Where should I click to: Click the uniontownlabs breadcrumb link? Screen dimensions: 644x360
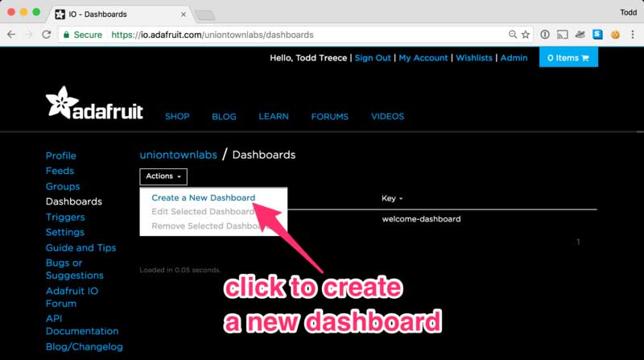point(178,155)
